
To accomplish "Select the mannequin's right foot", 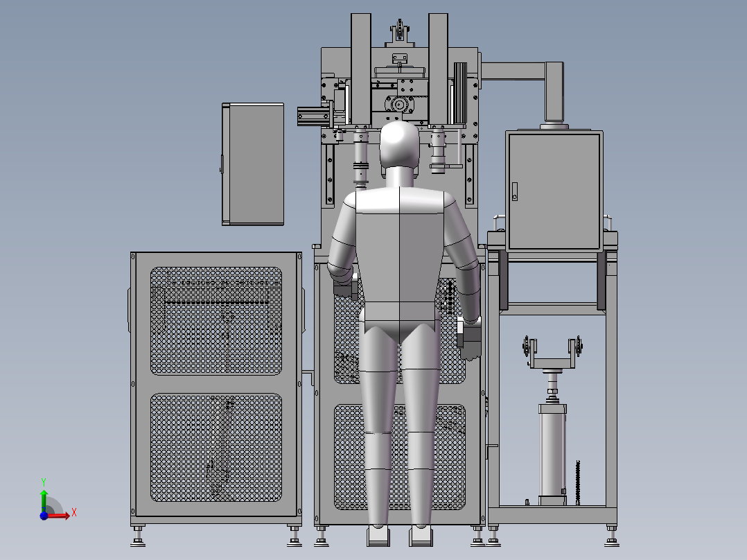I will click(x=421, y=536).
